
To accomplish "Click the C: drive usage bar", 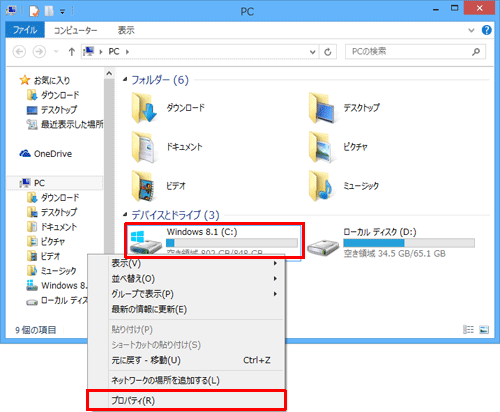I will [x=232, y=243].
